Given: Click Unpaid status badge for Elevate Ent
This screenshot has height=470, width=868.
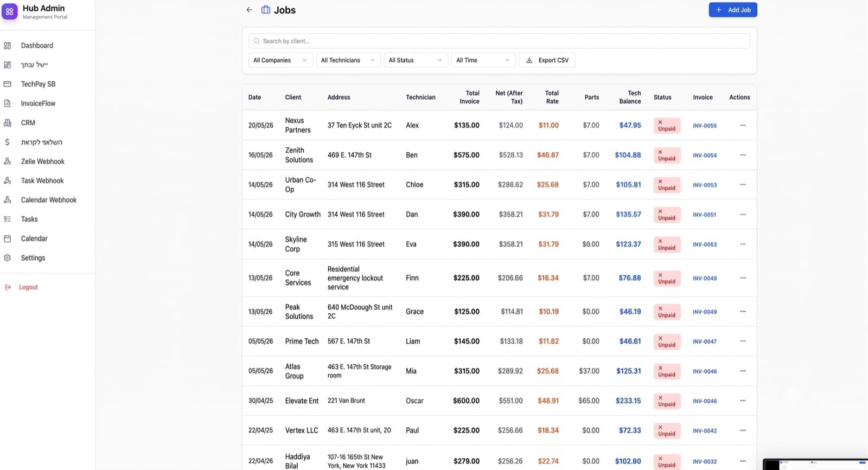Looking at the screenshot, I should click(667, 401).
